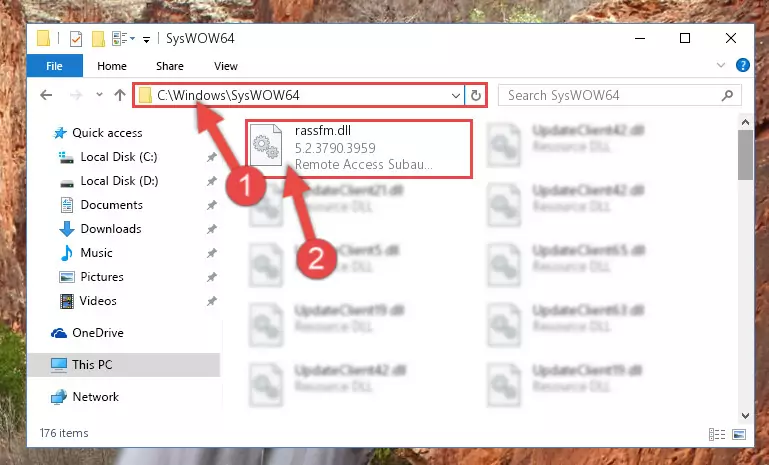Click the vertical scrollbar thumb
The height and width of the screenshot is (465, 769).
coord(745,155)
